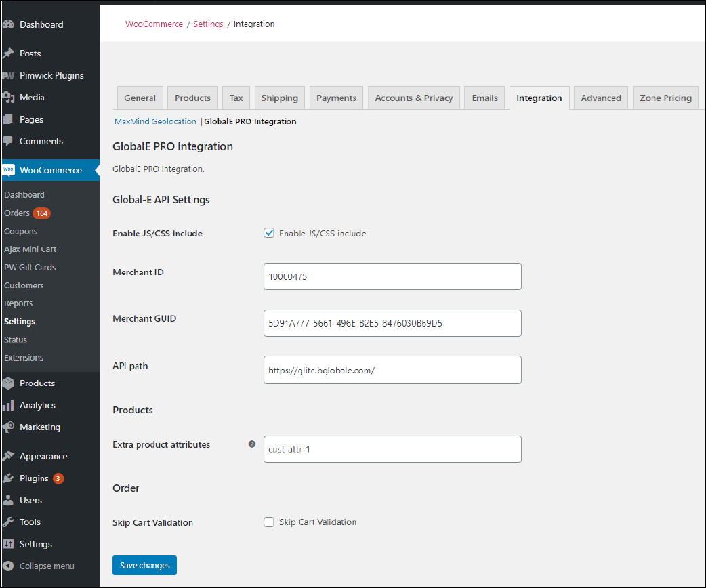Open the Zone Pricing tab
706x588 pixels.
pyautogui.click(x=665, y=98)
